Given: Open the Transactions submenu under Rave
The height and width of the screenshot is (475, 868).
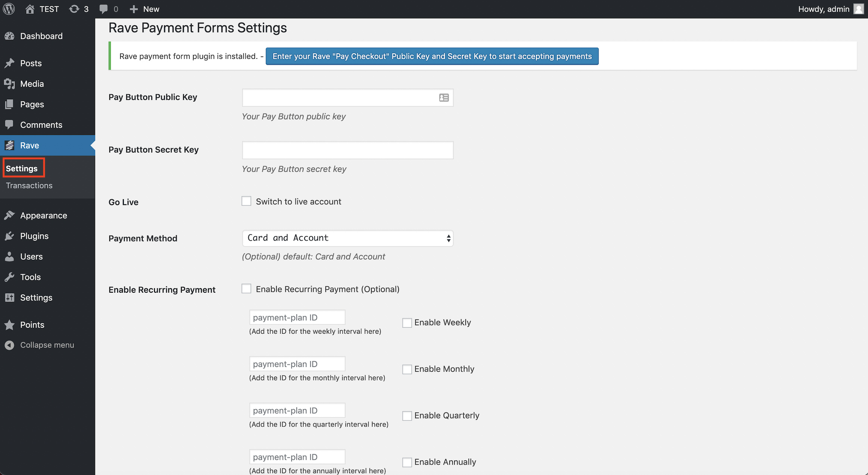Looking at the screenshot, I should pyautogui.click(x=29, y=186).
